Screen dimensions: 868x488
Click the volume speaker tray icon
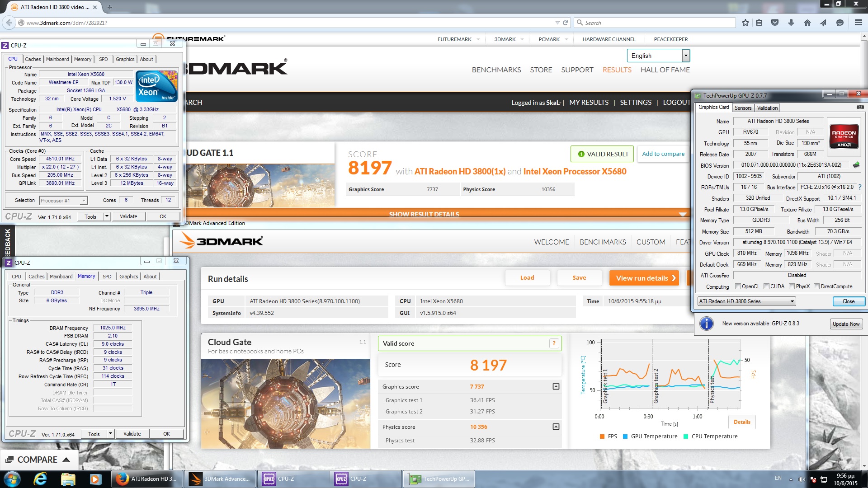[x=802, y=479]
